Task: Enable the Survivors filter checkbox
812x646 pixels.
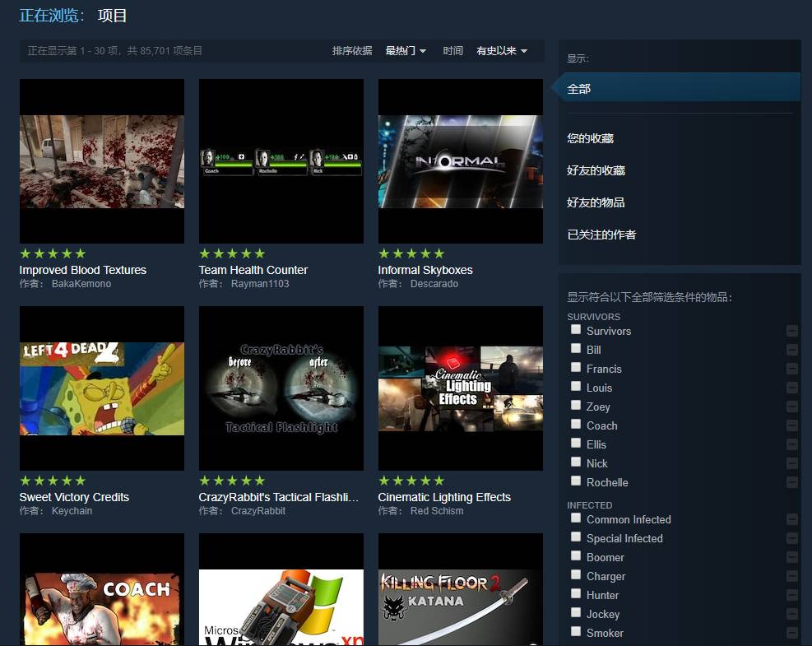Action: [x=576, y=328]
